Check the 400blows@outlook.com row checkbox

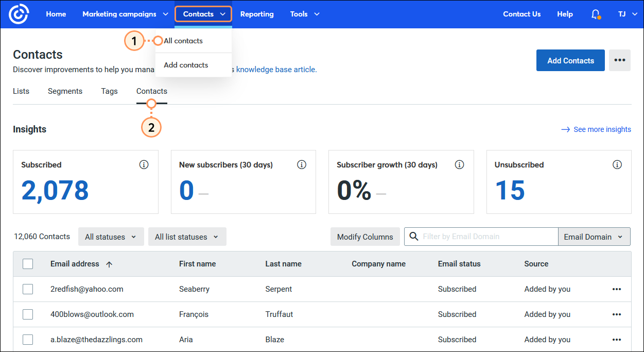[28, 314]
